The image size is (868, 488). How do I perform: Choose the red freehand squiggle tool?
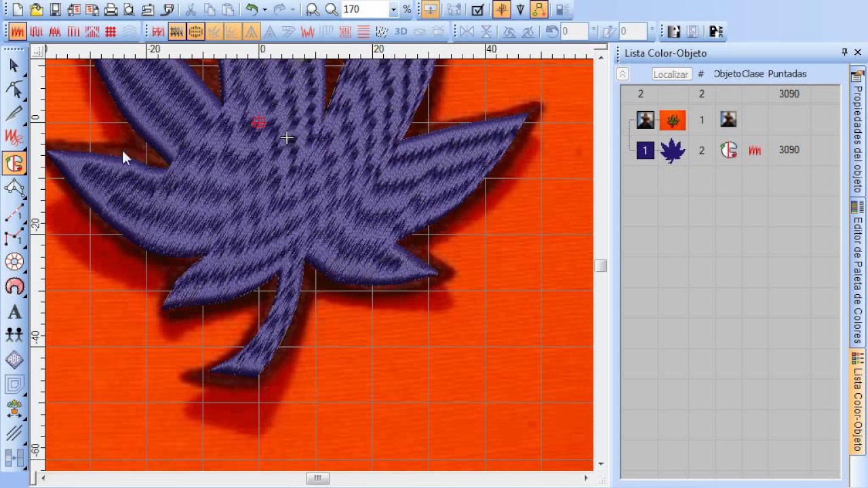click(14, 138)
